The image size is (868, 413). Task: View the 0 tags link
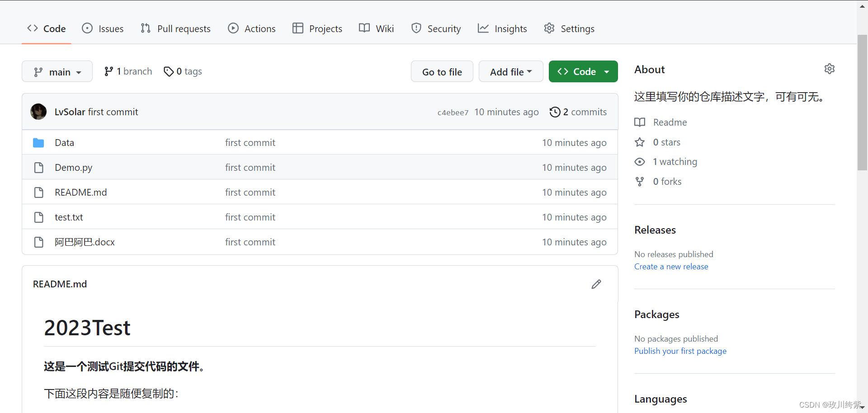click(183, 71)
